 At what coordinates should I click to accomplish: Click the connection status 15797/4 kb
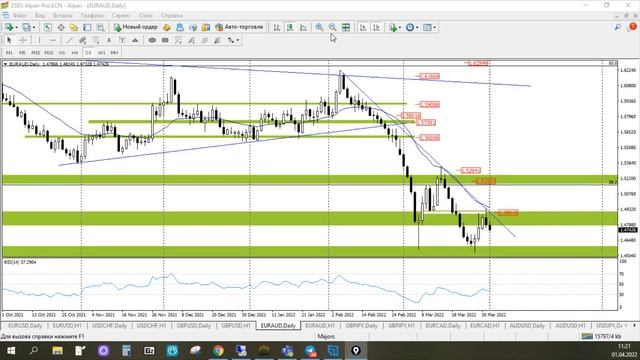602,336
